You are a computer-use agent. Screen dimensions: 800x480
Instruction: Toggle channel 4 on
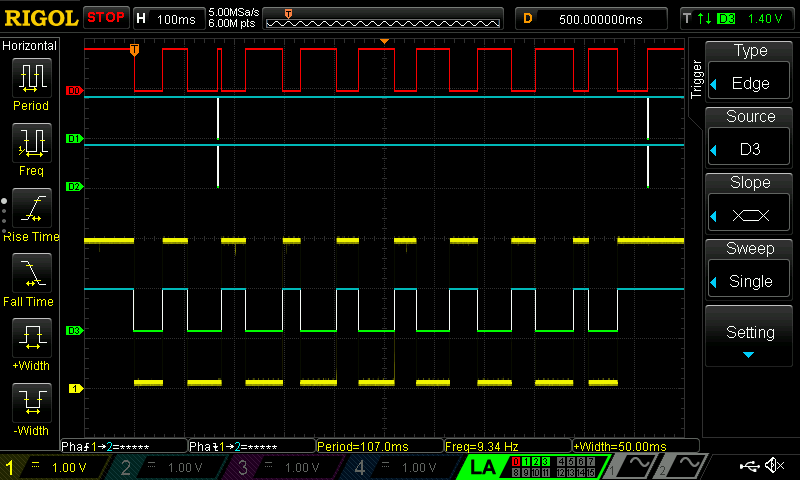398,468
